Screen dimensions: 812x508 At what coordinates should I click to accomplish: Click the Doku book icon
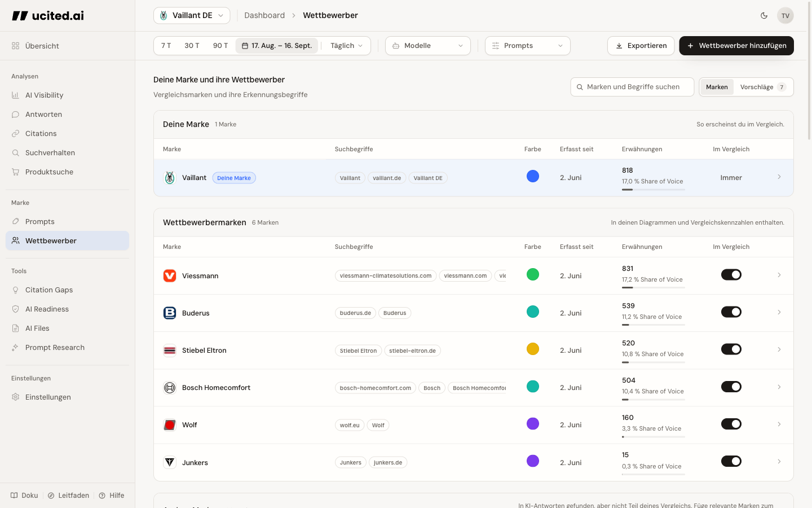14,496
